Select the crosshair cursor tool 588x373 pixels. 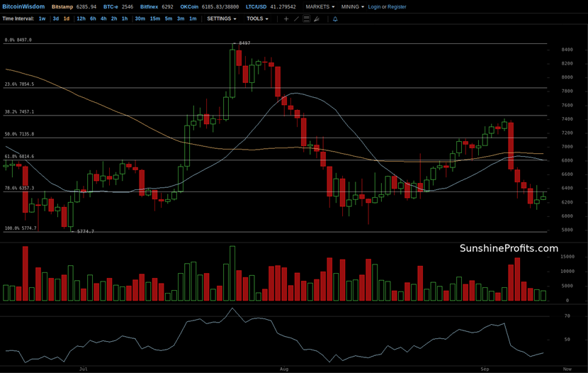[286, 19]
